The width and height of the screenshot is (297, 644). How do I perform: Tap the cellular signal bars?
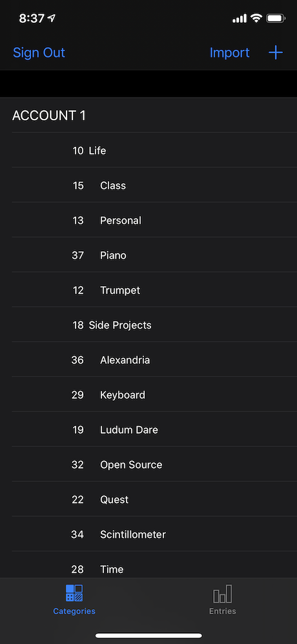[x=240, y=18]
